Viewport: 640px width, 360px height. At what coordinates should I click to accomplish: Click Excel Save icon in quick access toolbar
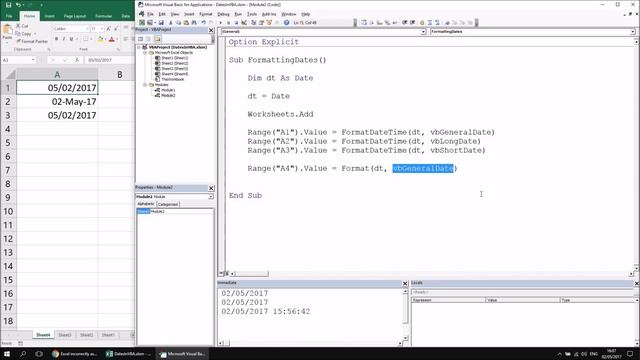pyautogui.click(x=8, y=5)
